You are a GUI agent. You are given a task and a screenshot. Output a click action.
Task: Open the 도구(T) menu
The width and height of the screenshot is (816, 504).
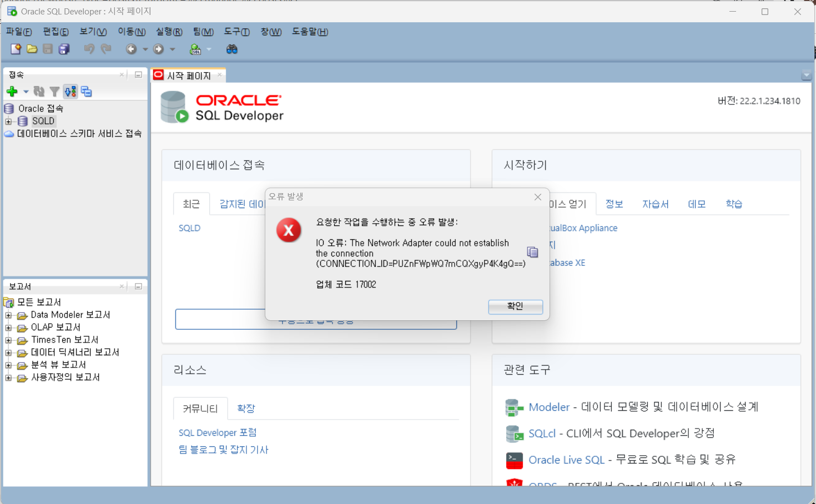pyautogui.click(x=236, y=32)
